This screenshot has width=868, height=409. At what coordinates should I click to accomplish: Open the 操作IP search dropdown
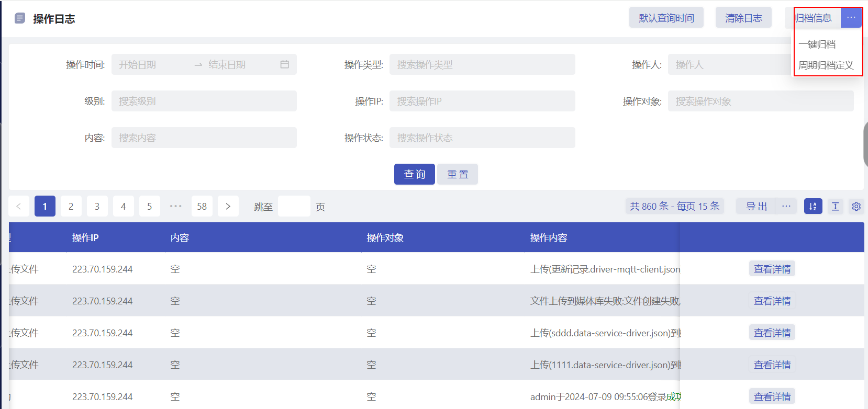[x=482, y=101]
